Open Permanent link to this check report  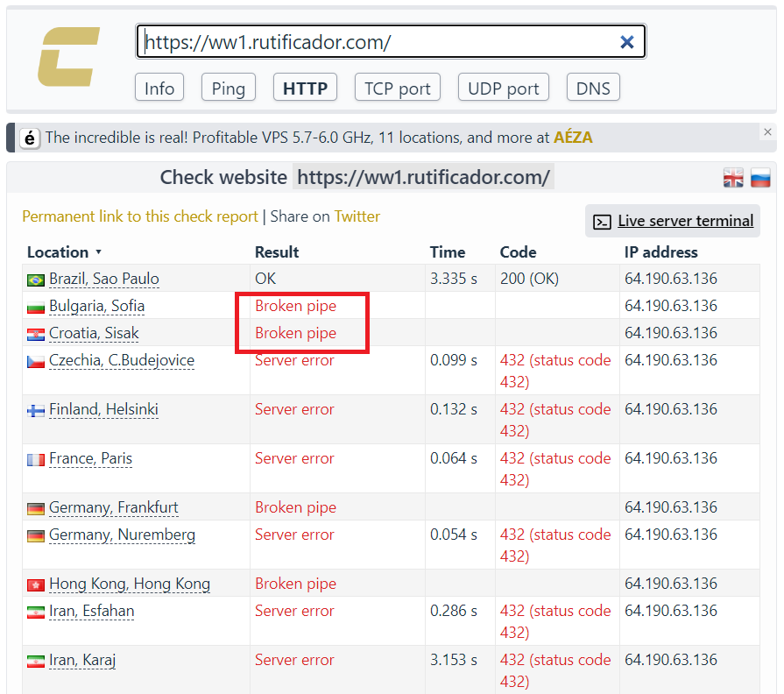(140, 216)
